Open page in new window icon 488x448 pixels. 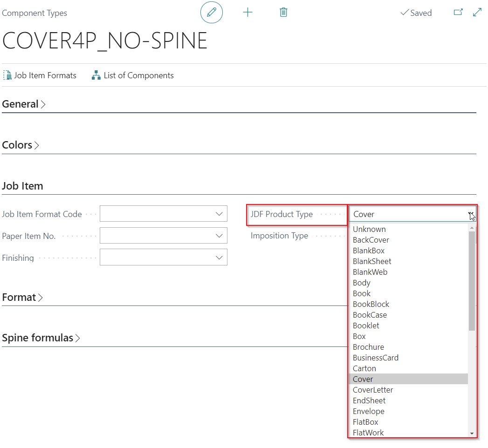tap(458, 13)
